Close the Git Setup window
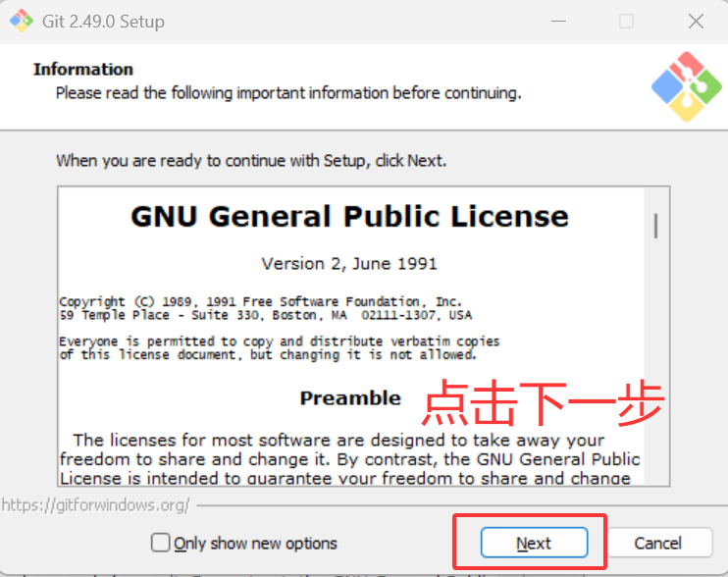 [696, 21]
